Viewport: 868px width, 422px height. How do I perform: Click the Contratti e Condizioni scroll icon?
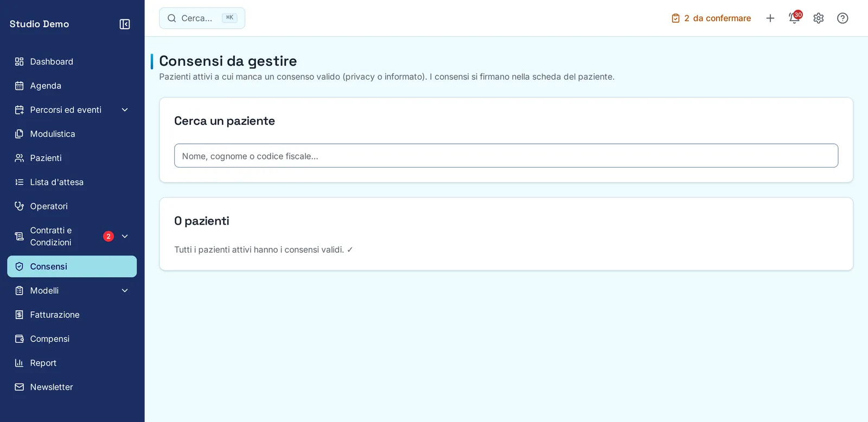pos(20,236)
